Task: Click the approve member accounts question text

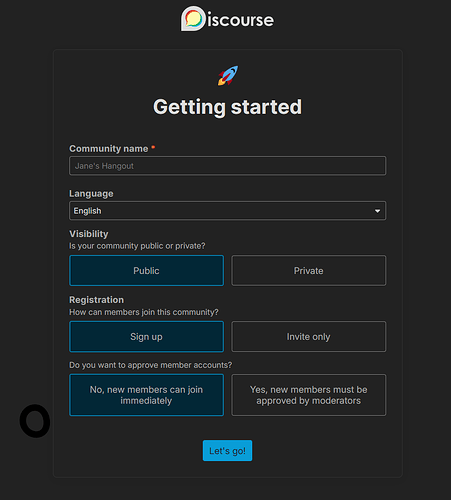Action: coord(150,365)
